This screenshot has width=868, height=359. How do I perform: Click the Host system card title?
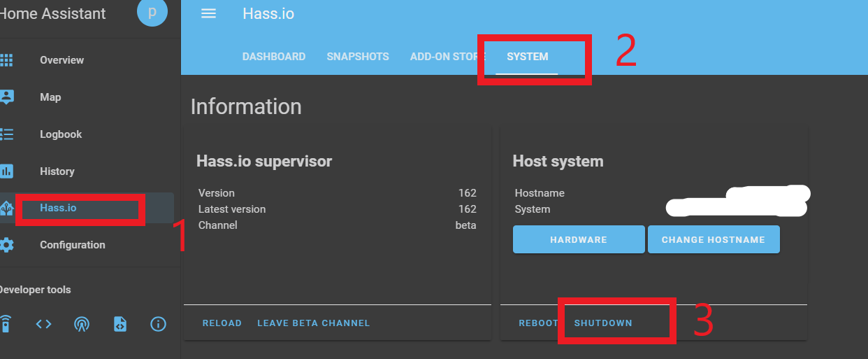coord(558,161)
